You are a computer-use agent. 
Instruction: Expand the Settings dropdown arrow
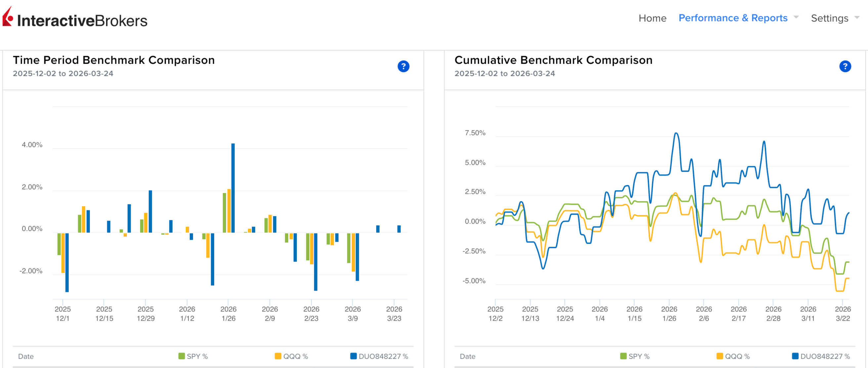[x=857, y=17]
